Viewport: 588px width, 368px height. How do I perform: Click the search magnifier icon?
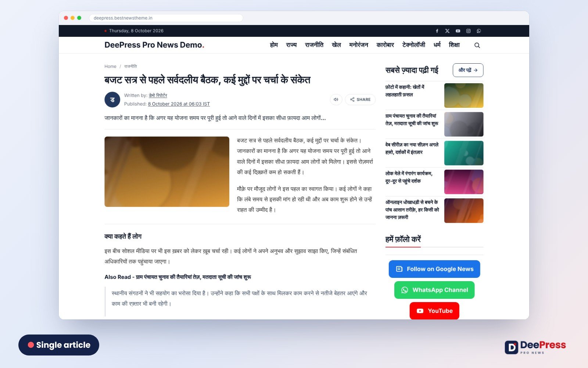477,45
